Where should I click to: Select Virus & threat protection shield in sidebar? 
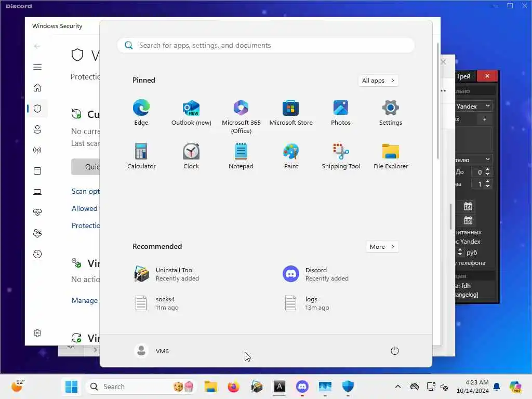(37, 109)
